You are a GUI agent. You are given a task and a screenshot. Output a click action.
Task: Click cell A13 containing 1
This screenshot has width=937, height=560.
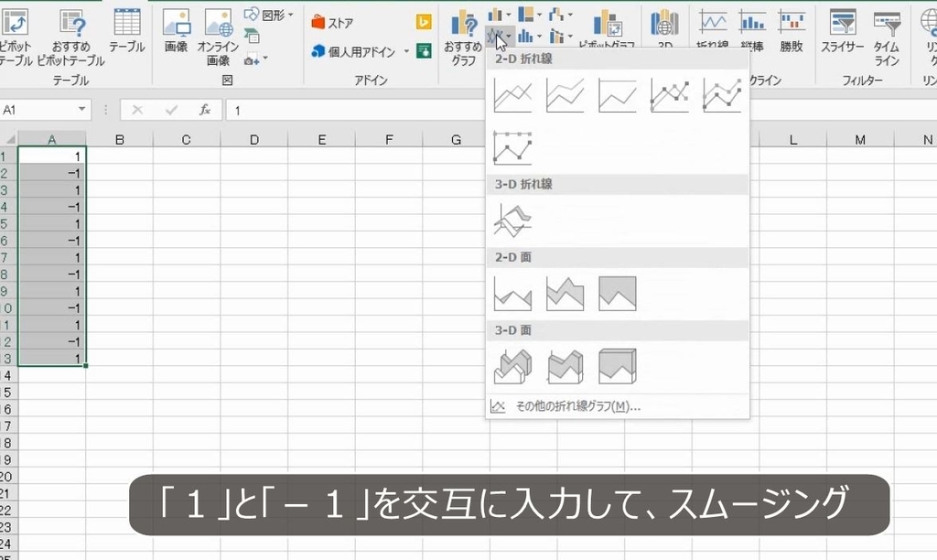pos(52,359)
